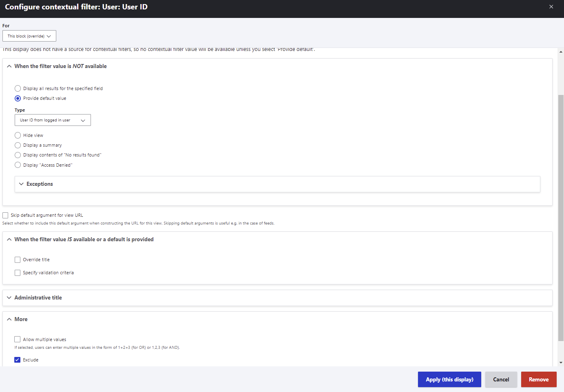Select the 'Hide view' option
Screen dimensions: 564x392
point(18,135)
